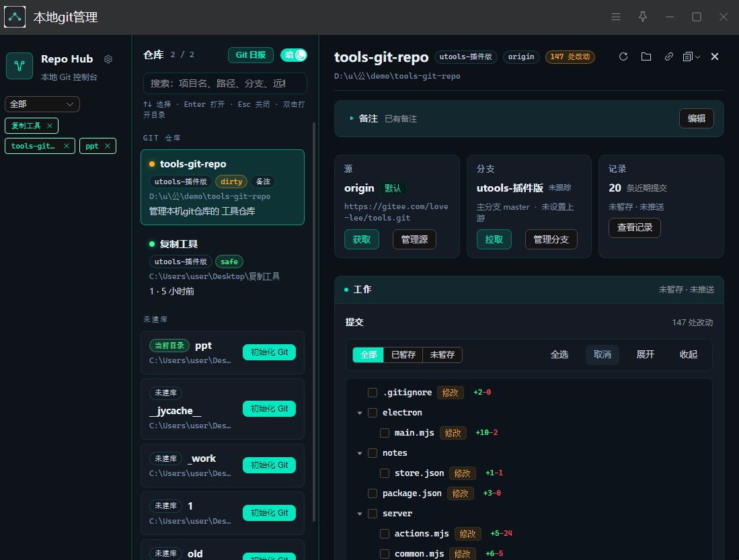Open the title bar hamburger menu
Image resolution: width=739 pixels, height=560 pixels.
pos(615,17)
